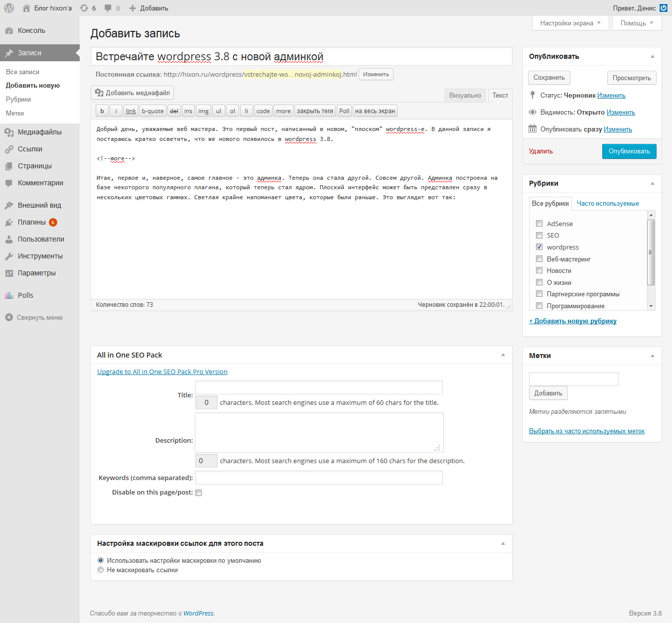Screen dimensions: 672x623
Task: Switch editor to на весь экран
Action: pos(375,111)
